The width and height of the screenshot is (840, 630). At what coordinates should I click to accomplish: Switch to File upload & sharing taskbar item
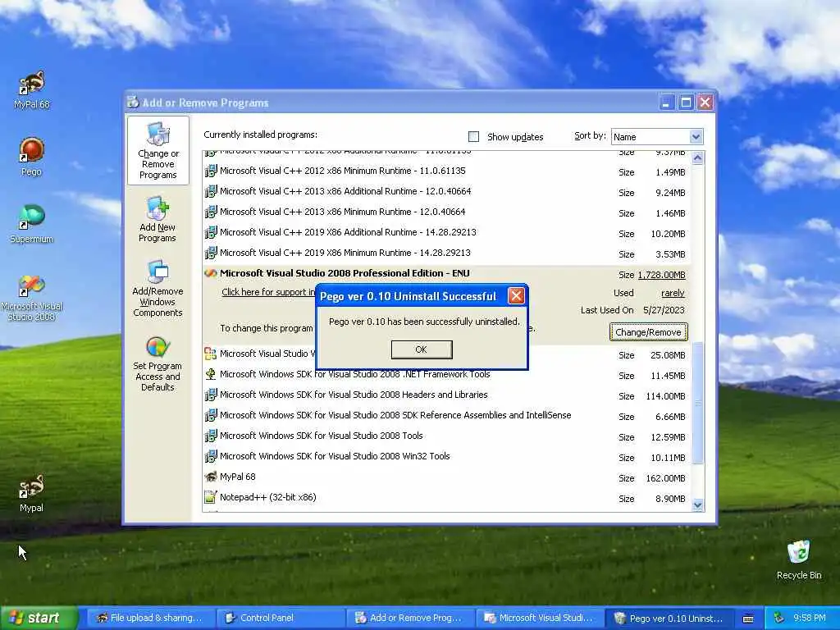click(x=150, y=619)
